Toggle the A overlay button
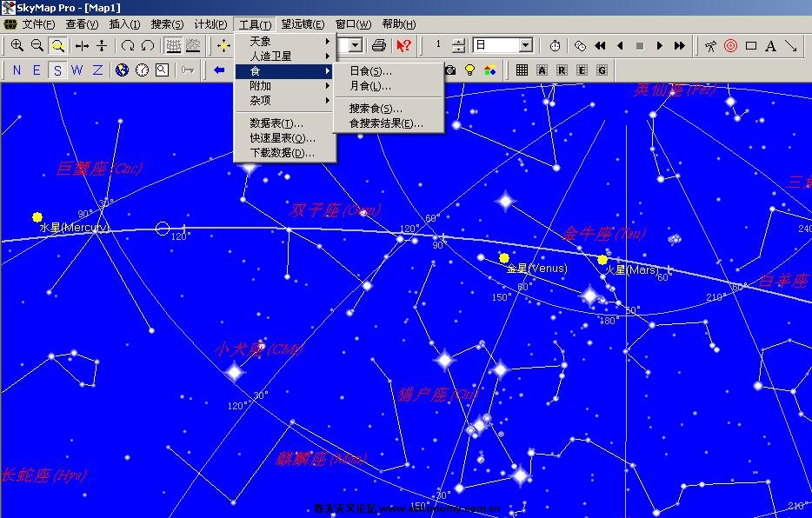Viewport: 812px width, 518px height. tap(542, 70)
